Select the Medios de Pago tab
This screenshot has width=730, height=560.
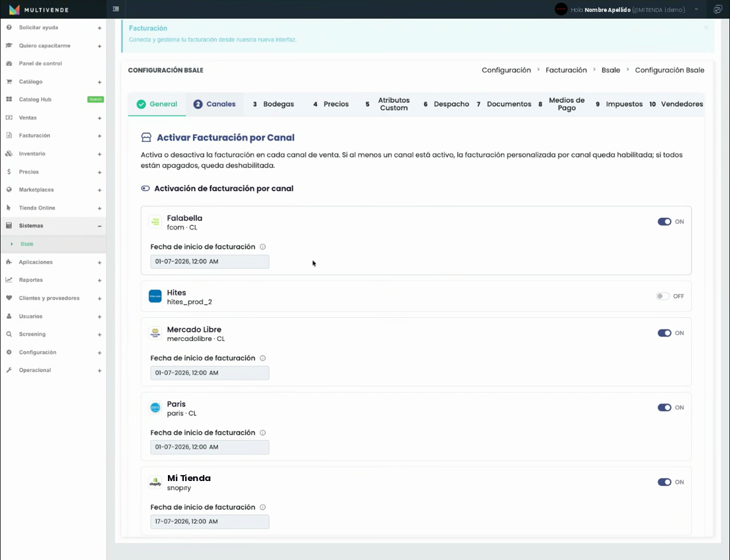[561, 104]
